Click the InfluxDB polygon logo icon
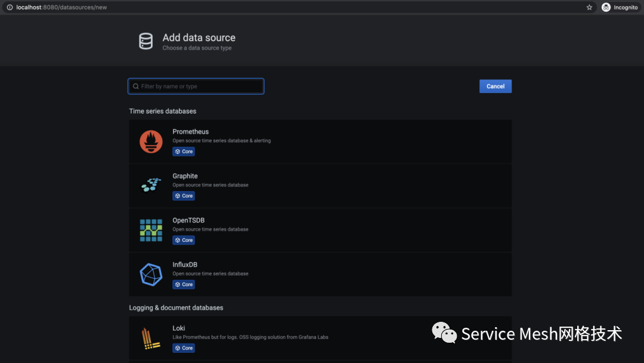Viewport: 644px width, 363px height. (x=151, y=275)
